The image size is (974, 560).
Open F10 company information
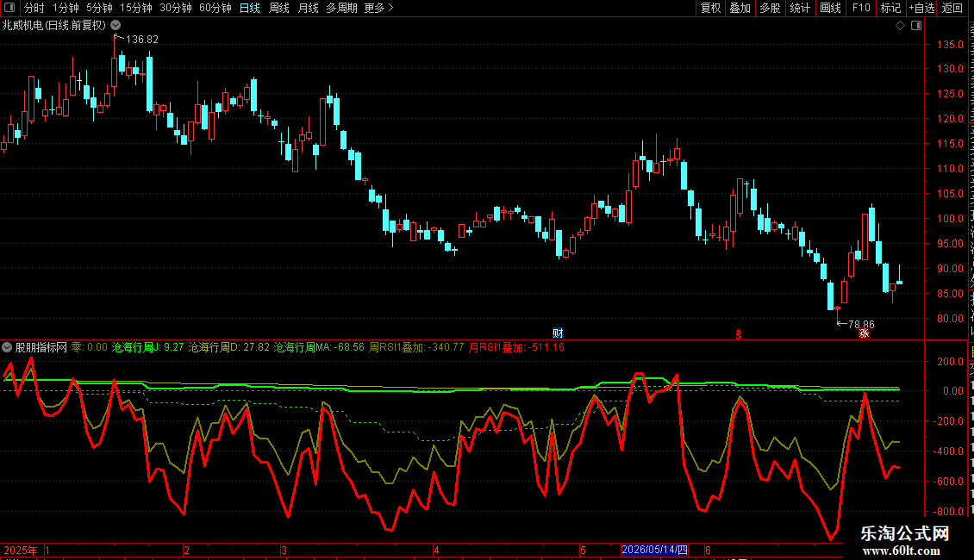tap(861, 8)
